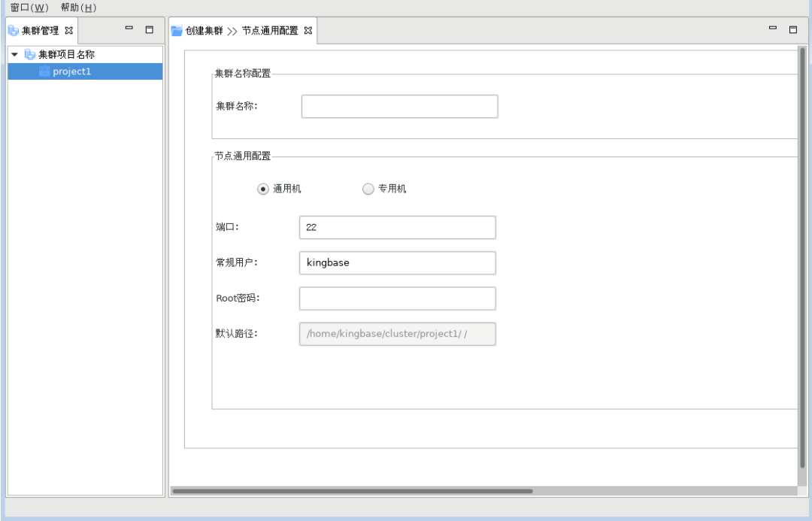
Task: Open the 窗口(W) menu
Action: pos(29,7)
